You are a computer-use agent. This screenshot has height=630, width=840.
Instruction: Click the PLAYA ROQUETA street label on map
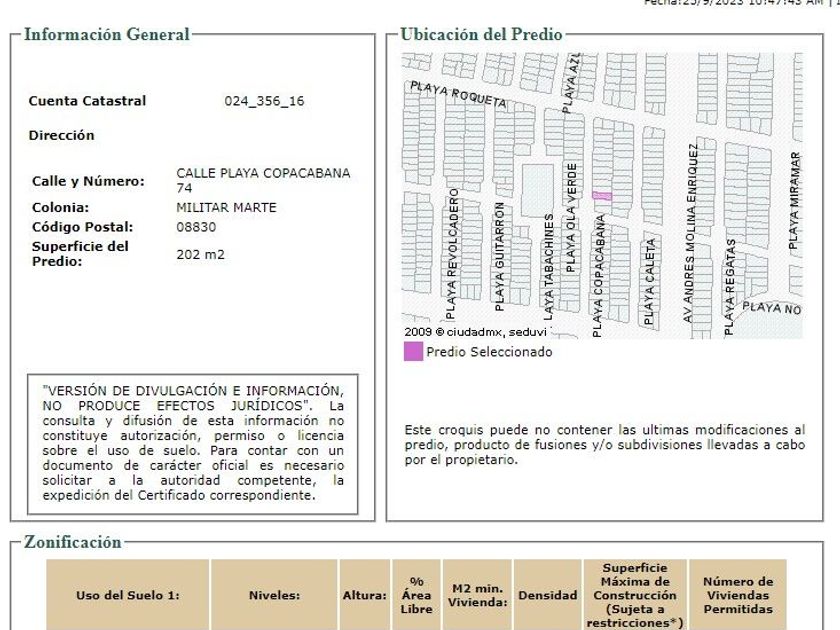click(458, 94)
